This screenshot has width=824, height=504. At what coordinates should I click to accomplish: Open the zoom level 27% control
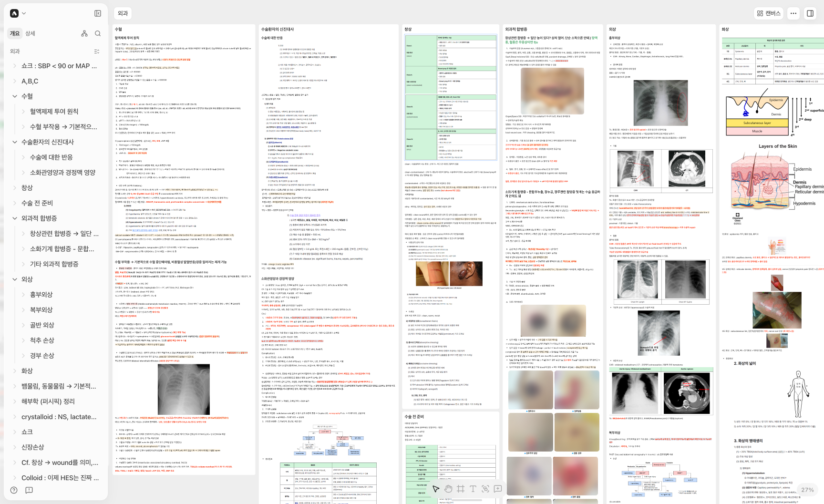coord(807,490)
